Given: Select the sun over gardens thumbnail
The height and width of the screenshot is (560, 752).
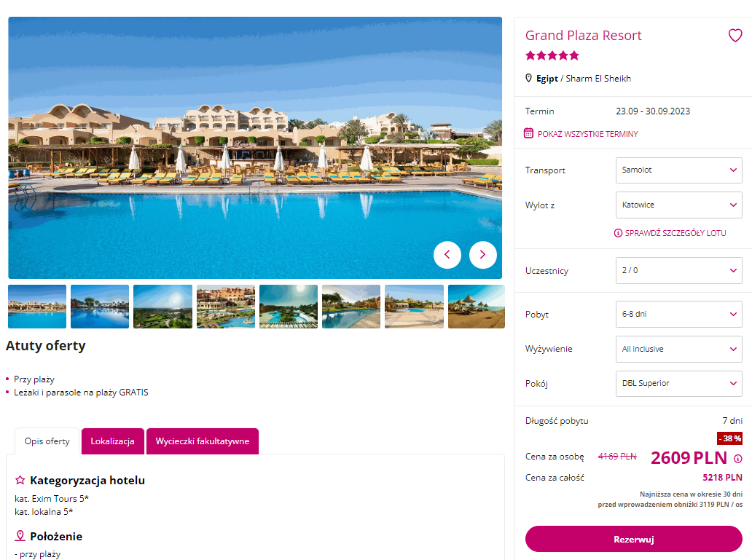Looking at the screenshot, I should coord(162,307).
